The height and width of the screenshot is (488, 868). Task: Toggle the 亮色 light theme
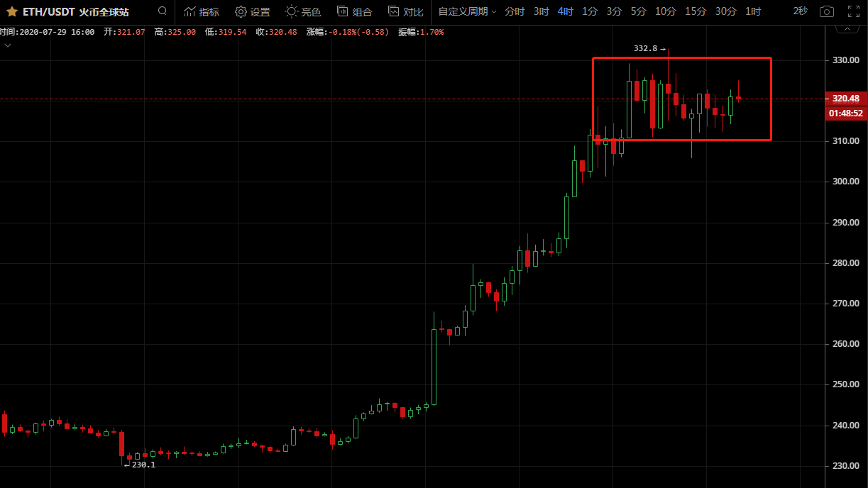pyautogui.click(x=303, y=12)
